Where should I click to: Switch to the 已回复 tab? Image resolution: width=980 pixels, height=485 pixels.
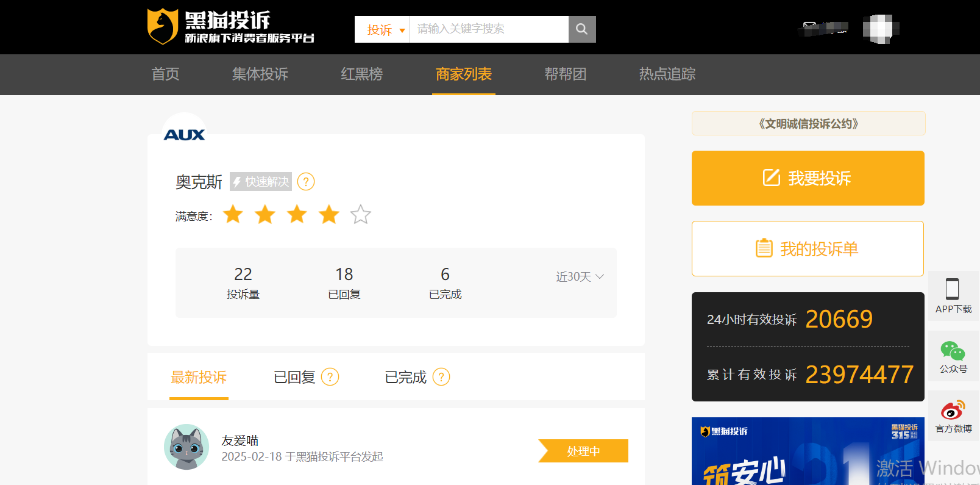[x=295, y=377]
